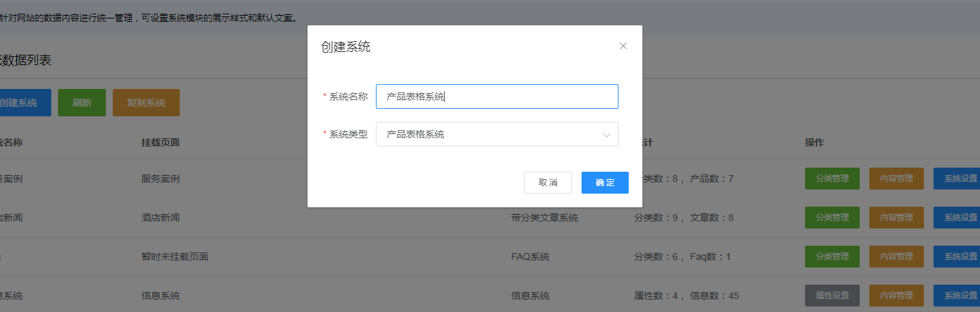Open 分类管理 for the 服务案例 row

coord(832,179)
